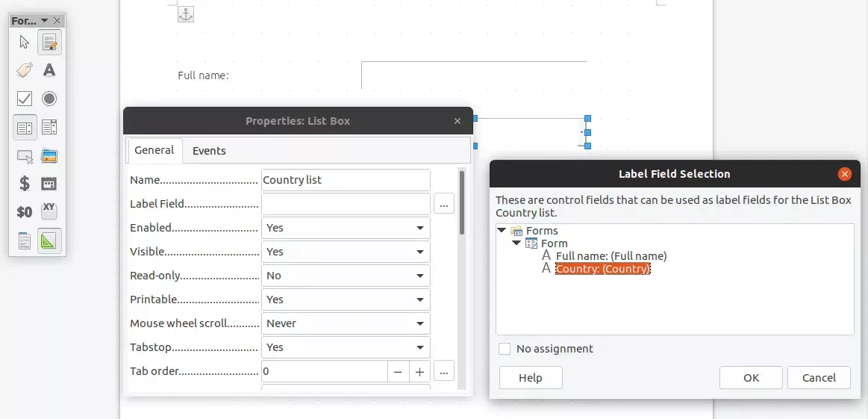
Task: Click the Help button in the dialog
Action: pos(530,378)
